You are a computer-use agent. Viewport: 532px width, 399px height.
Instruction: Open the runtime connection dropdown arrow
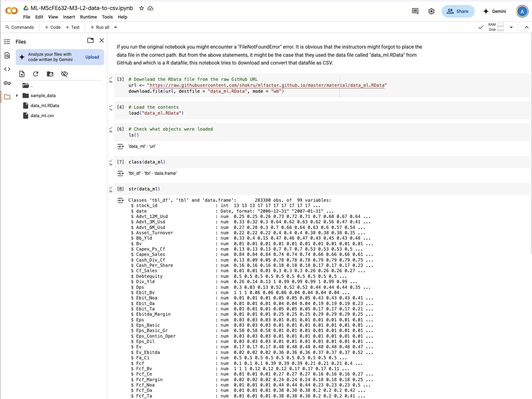pyautogui.click(x=511, y=27)
